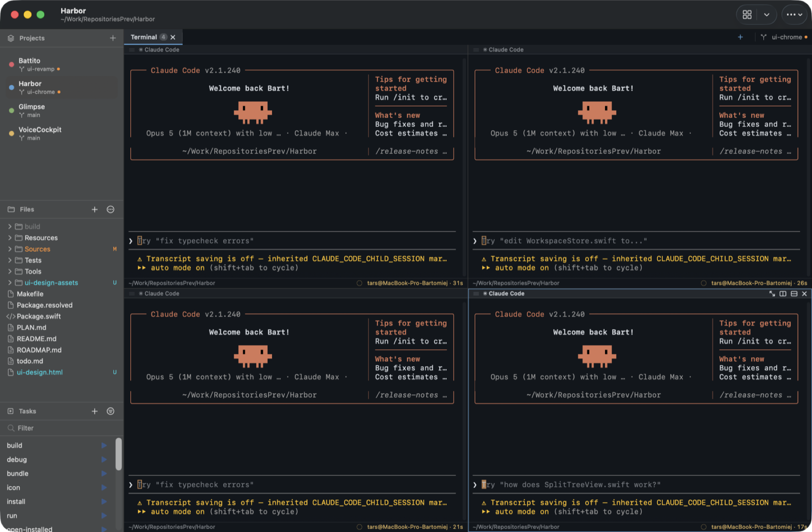Click the status text ending in 21s
Screen dimensions: 812x532
(415, 527)
